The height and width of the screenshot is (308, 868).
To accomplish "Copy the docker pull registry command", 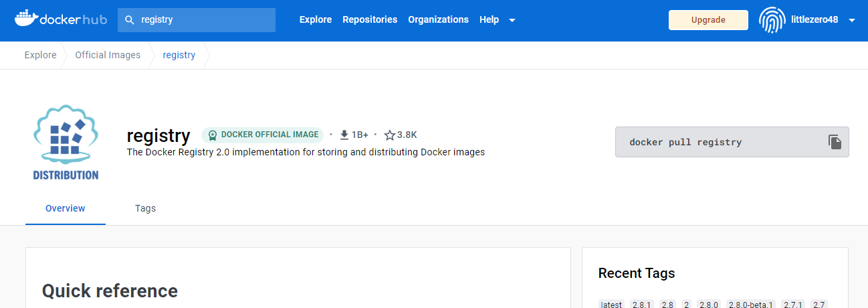I will tap(834, 142).
